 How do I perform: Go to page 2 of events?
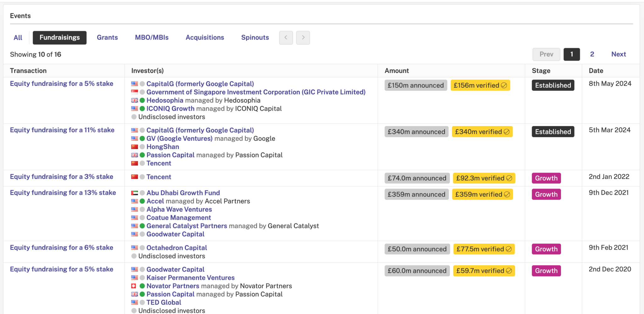[592, 54]
